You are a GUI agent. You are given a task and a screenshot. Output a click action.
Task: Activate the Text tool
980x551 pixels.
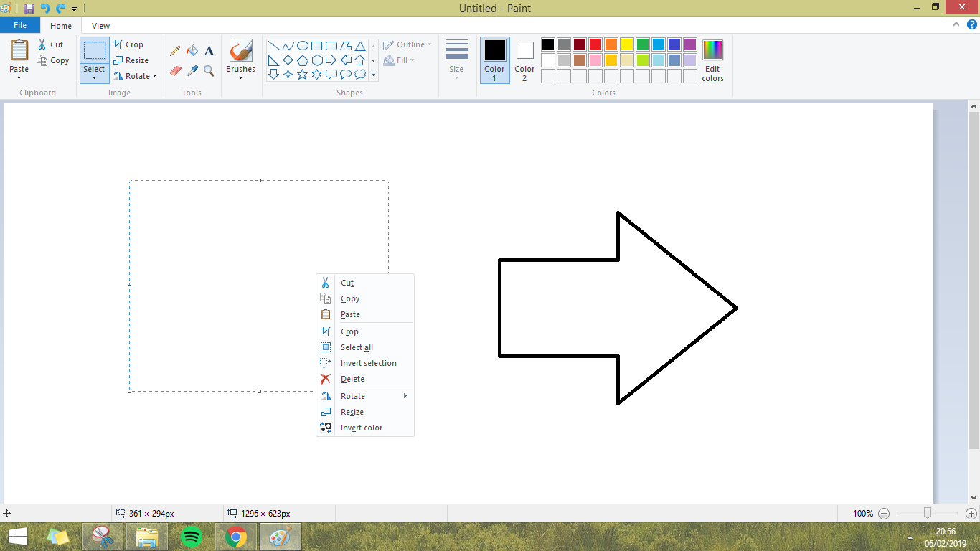(209, 51)
